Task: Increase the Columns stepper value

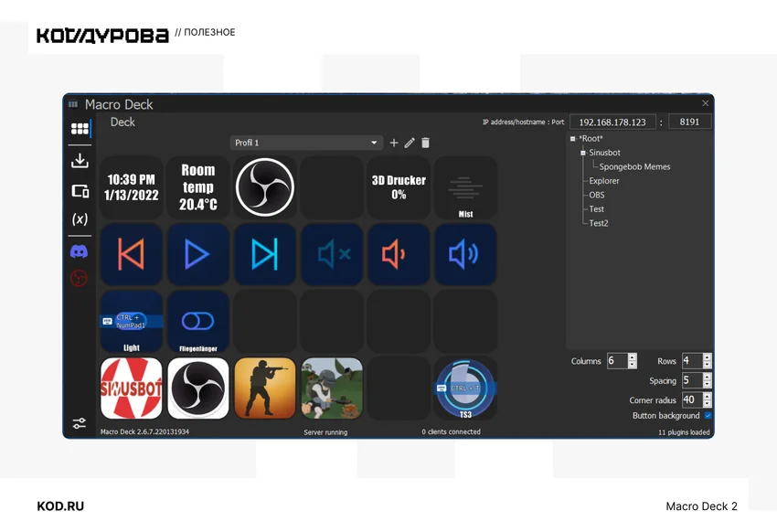Action: (x=632, y=357)
